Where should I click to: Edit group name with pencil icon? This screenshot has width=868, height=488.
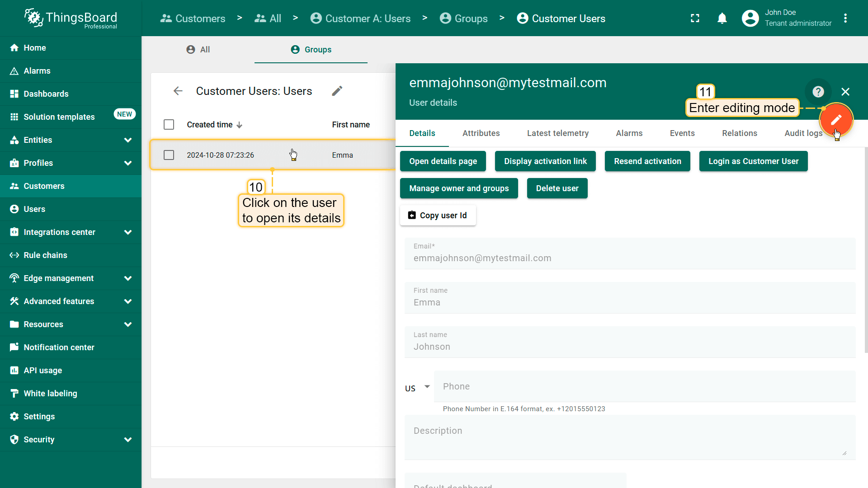click(x=337, y=91)
